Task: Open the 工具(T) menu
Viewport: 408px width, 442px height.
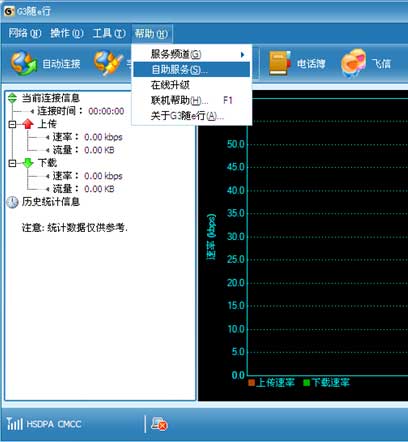Action: (109, 33)
